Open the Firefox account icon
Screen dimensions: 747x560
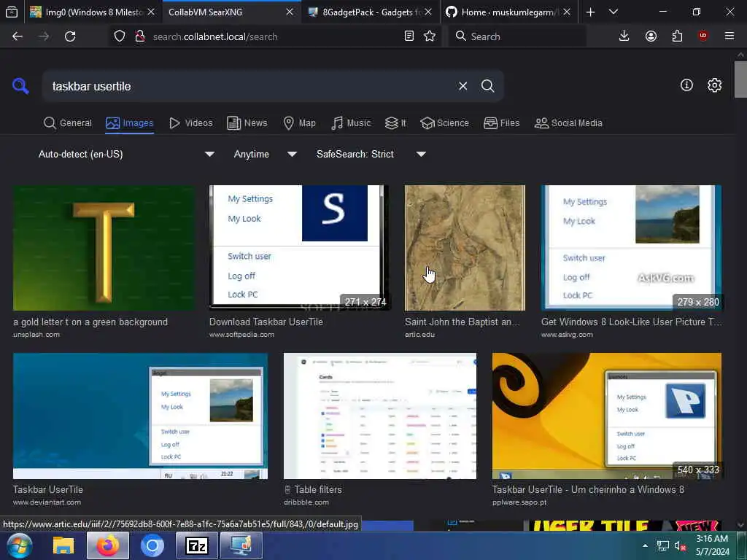pyautogui.click(x=651, y=36)
